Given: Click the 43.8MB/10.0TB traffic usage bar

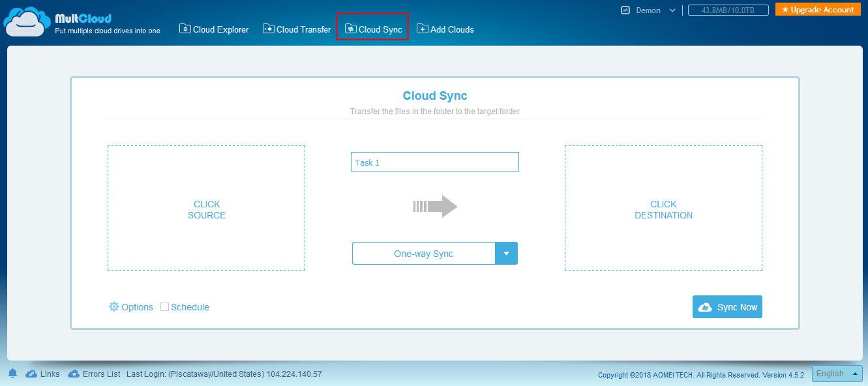Looking at the screenshot, I should coord(728,10).
